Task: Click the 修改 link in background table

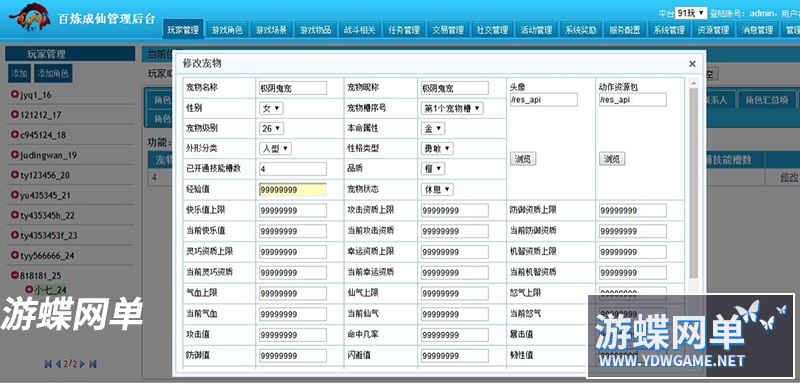Action: click(x=789, y=177)
